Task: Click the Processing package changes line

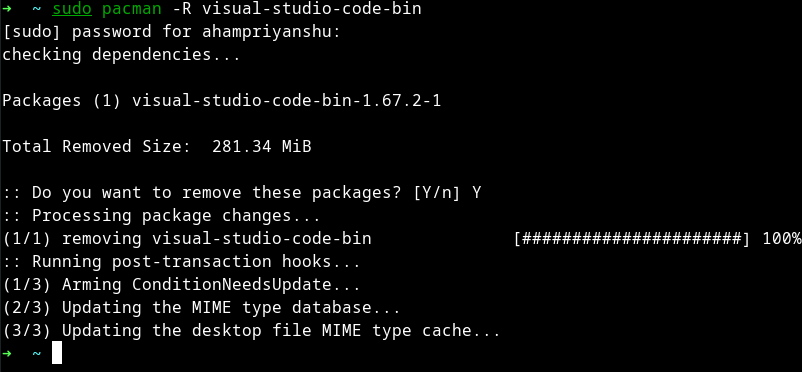Action: click(x=162, y=216)
